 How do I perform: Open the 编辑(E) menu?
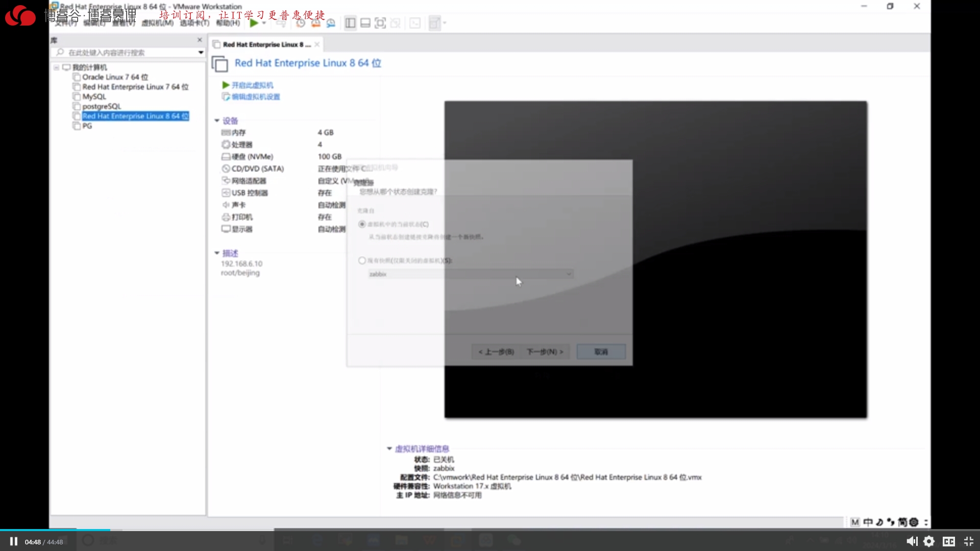click(94, 23)
